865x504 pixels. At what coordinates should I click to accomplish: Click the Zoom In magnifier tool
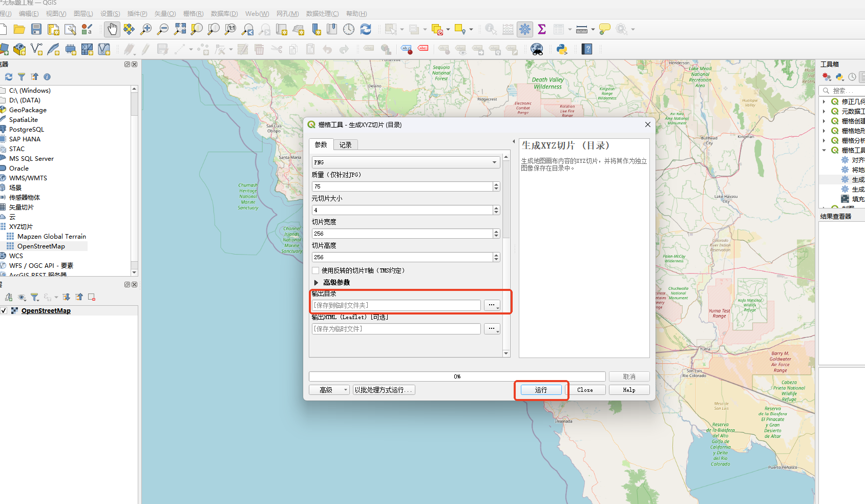pyautogui.click(x=146, y=29)
